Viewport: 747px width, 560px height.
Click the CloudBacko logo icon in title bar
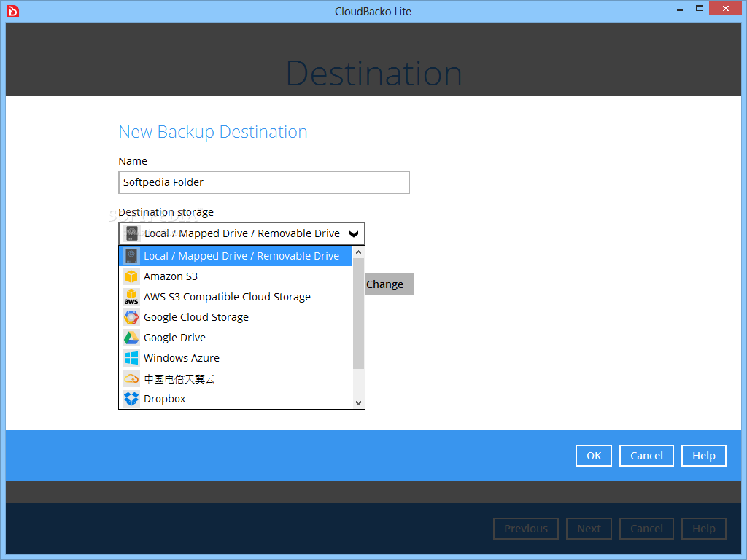click(13, 10)
